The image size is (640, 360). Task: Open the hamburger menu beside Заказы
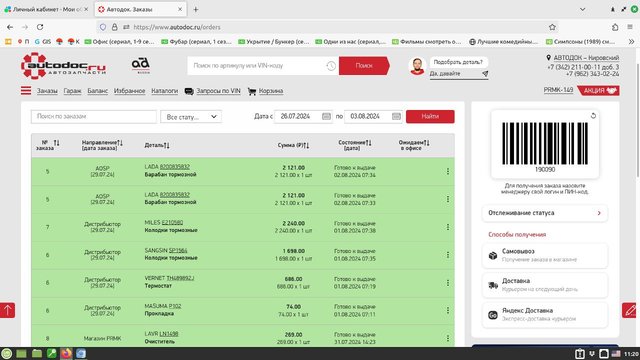click(x=26, y=91)
